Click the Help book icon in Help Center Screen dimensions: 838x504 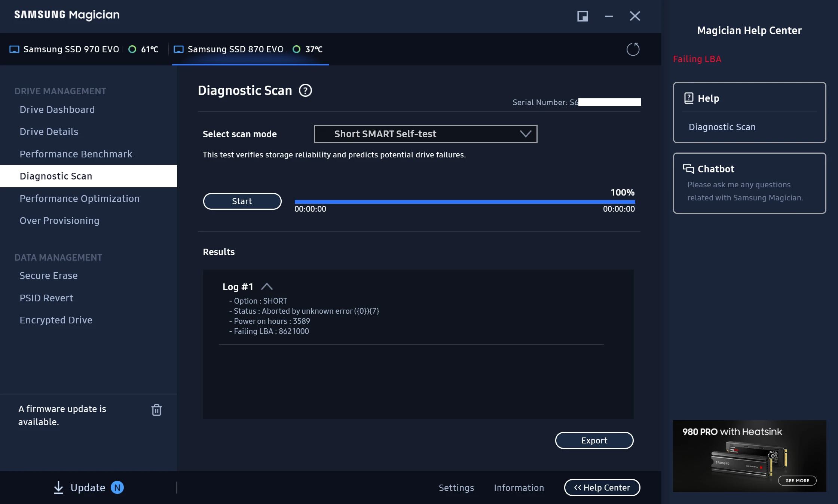(x=688, y=98)
